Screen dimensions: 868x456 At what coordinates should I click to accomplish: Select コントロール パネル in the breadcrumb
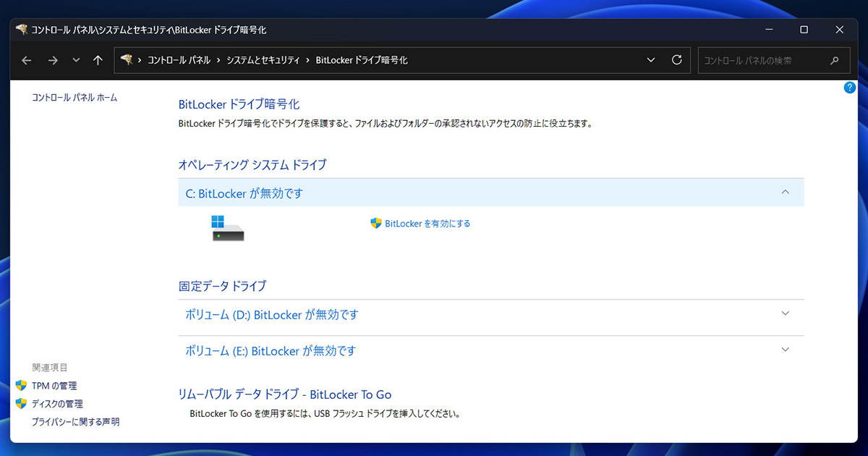[179, 61]
